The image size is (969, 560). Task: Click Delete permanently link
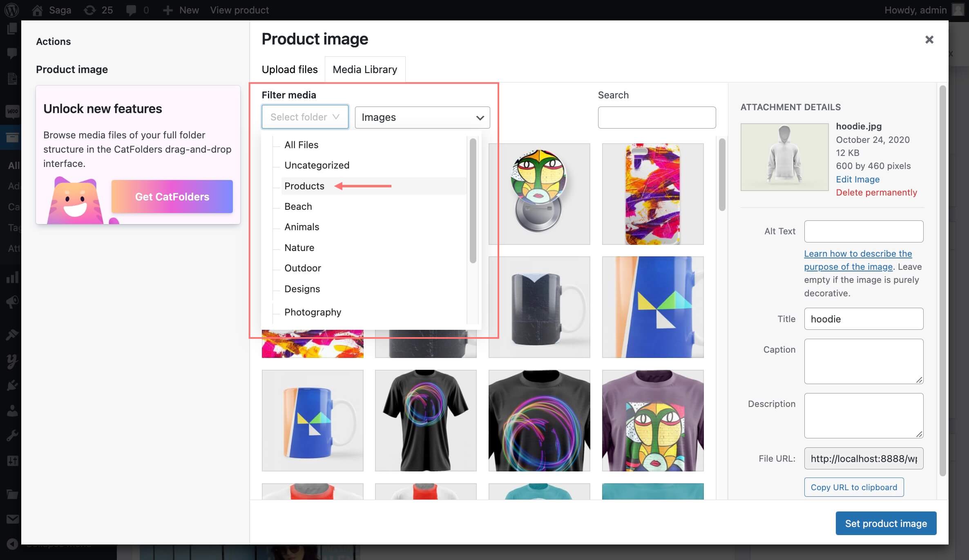point(876,192)
